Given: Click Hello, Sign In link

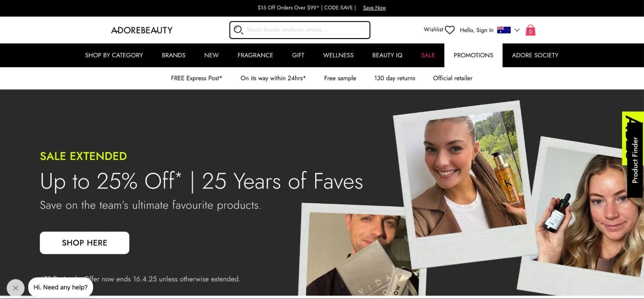Looking at the screenshot, I should pyautogui.click(x=476, y=30).
